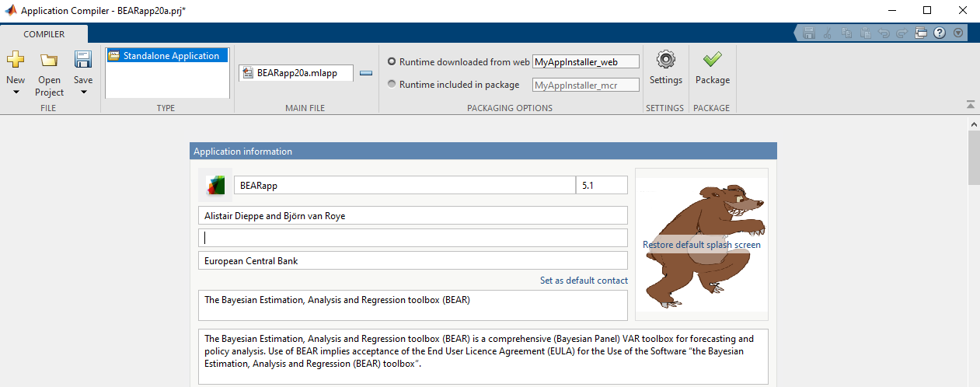Select main file BEARapp20a.mlapp

pos(295,73)
